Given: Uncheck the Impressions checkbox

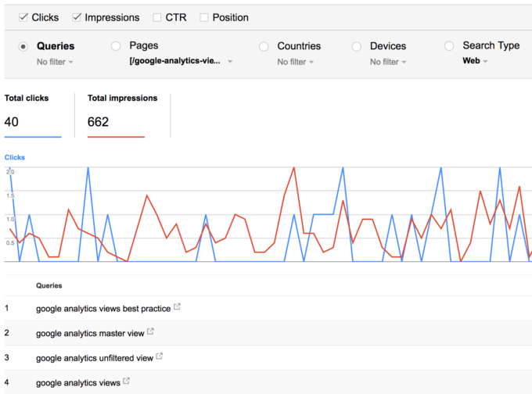Looking at the screenshot, I should click(x=77, y=17).
